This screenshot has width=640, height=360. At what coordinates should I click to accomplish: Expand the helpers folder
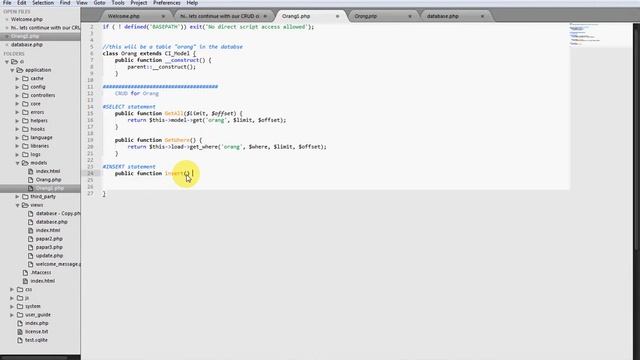point(17,121)
